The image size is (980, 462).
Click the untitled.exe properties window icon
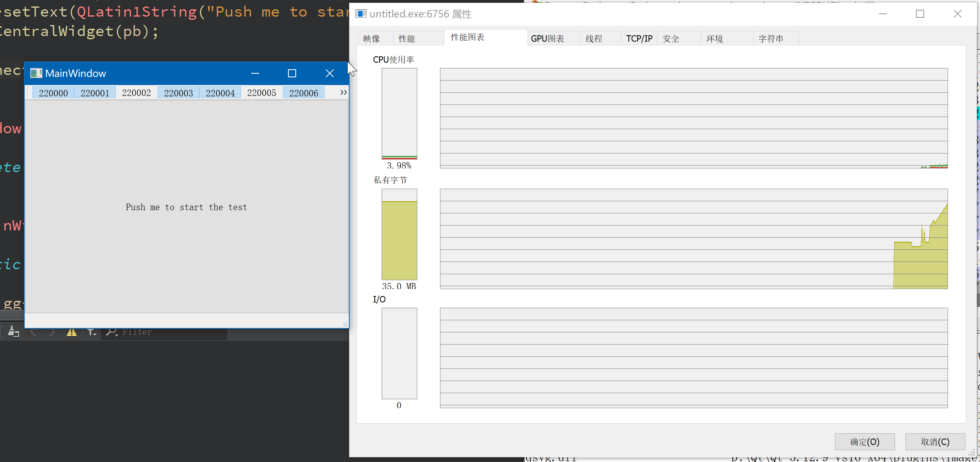361,14
